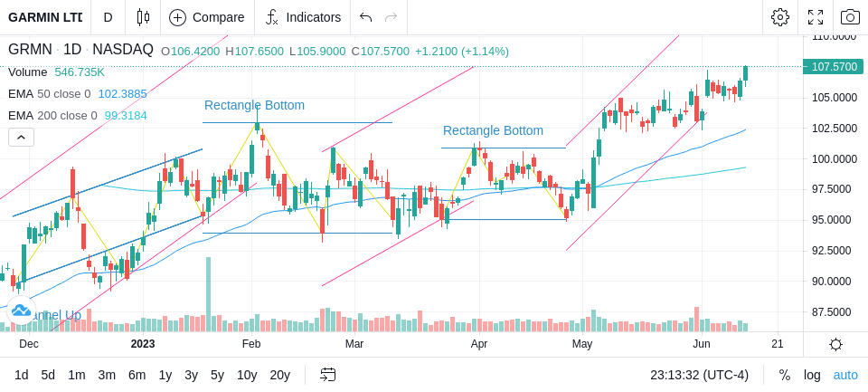Click the Dec label on time axis
868x392 pixels.
coord(29,344)
